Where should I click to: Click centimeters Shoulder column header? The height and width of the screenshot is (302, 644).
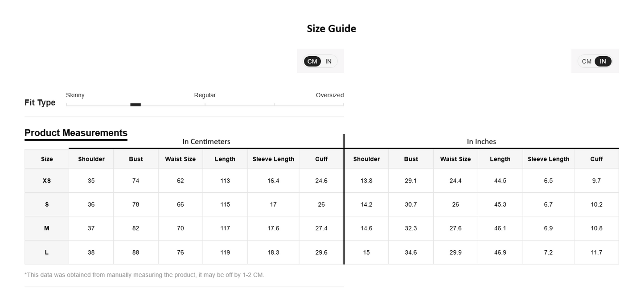91,159
